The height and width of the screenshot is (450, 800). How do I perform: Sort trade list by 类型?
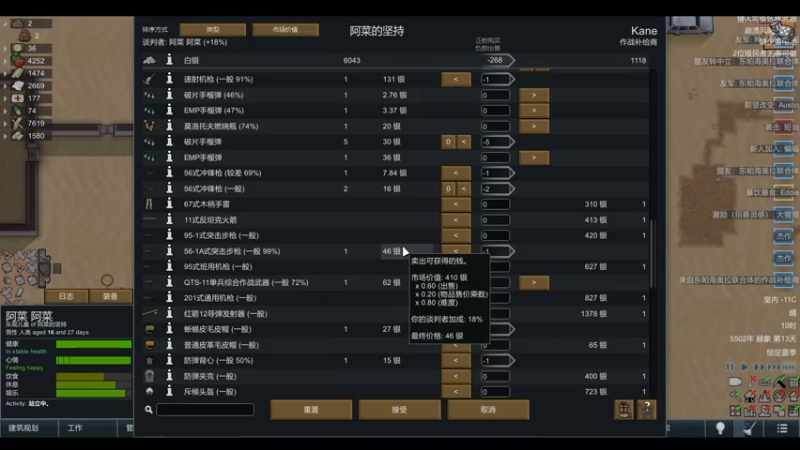tap(213, 30)
